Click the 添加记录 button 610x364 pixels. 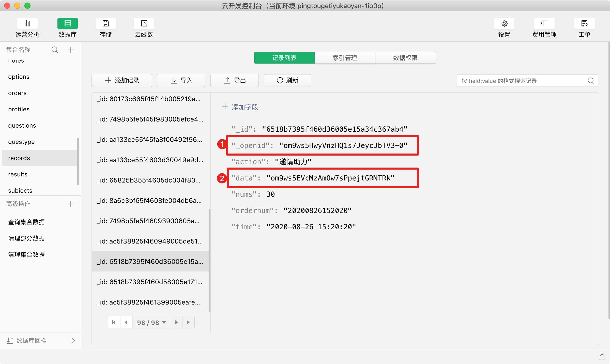tap(122, 81)
